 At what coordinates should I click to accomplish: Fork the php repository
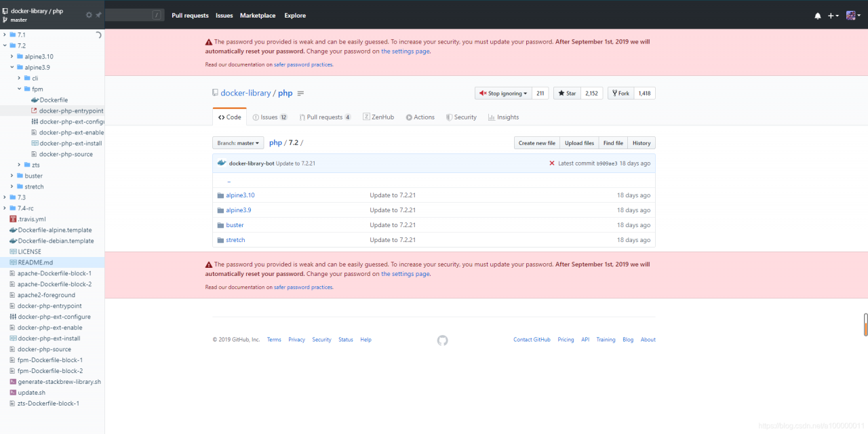coord(620,94)
